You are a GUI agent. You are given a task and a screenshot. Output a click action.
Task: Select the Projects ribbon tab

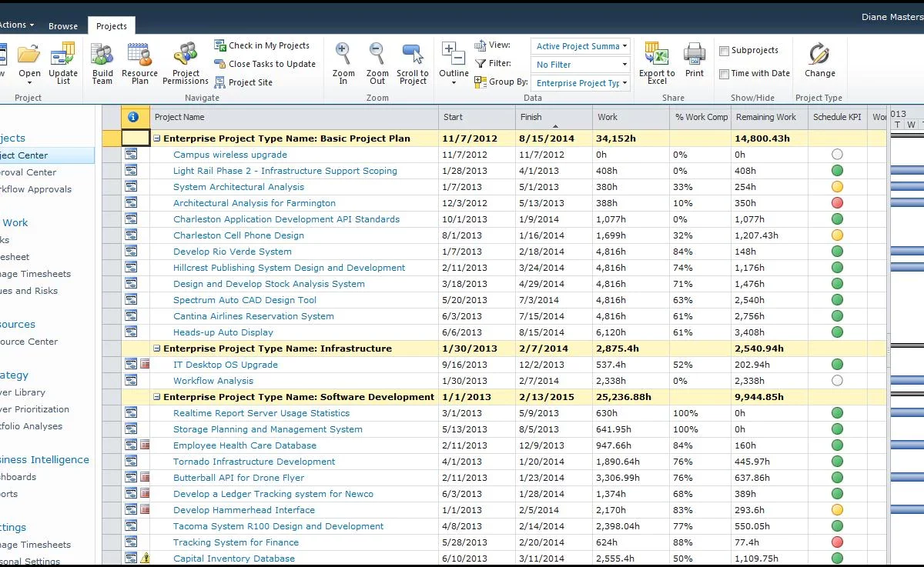[x=112, y=25]
